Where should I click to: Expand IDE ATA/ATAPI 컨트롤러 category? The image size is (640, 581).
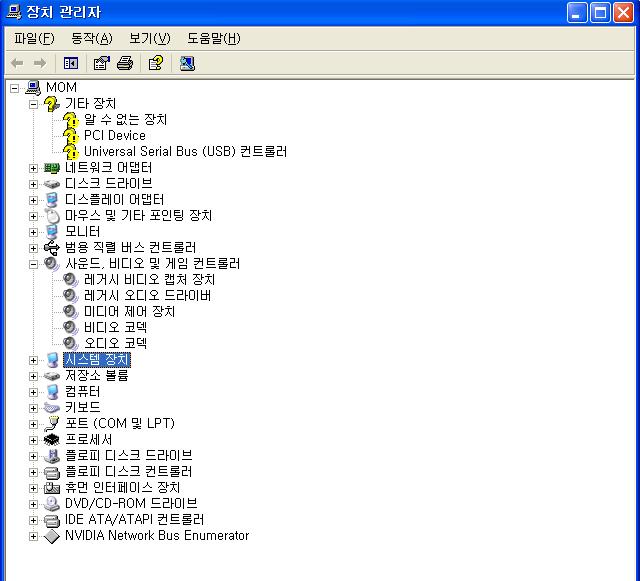33,520
